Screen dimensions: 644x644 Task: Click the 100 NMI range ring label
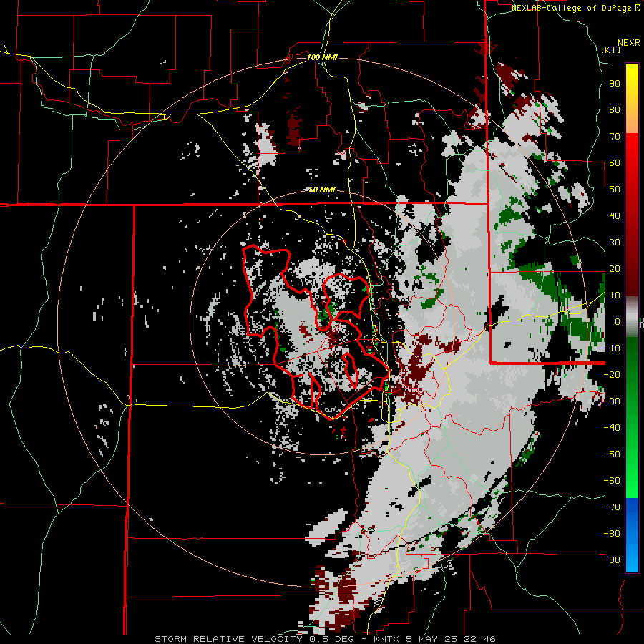click(322, 57)
